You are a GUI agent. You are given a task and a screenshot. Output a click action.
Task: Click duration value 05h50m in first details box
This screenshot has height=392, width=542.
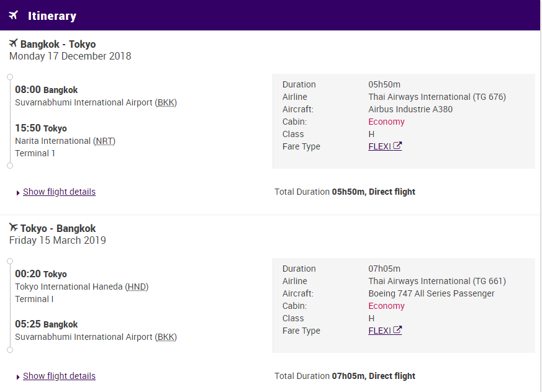tap(384, 84)
